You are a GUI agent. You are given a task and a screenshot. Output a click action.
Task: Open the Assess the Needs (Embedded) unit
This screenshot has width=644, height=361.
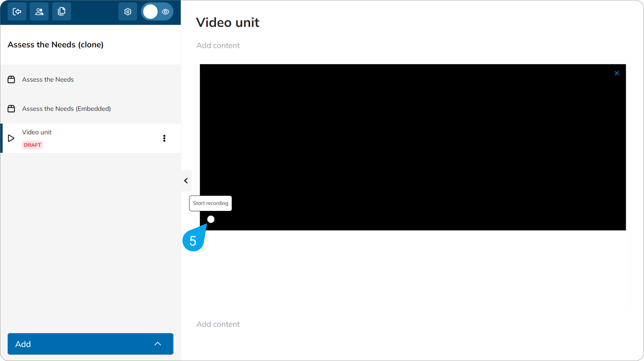[66, 109]
